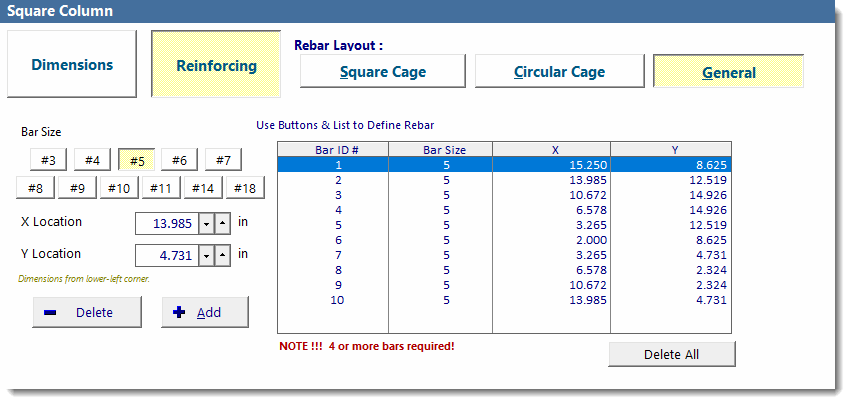The width and height of the screenshot is (850, 404).
Task: Choose Circular Cage rebar layout
Action: pyautogui.click(x=559, y=72)
